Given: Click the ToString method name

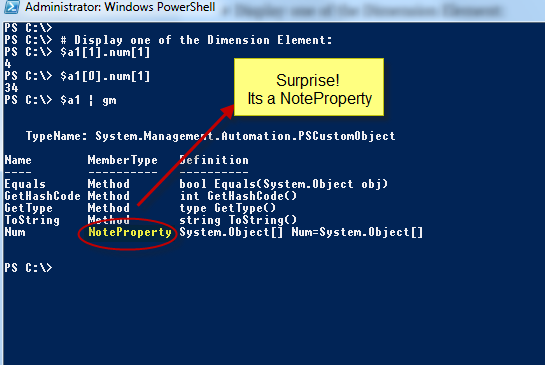Looking at the screenshot, I should click(32, 220).
